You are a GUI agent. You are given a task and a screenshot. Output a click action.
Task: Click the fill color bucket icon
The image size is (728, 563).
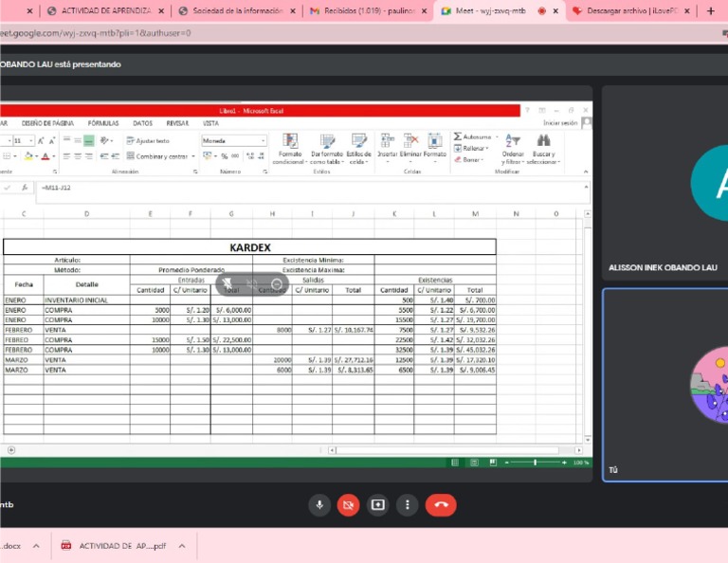click(x=28, y=156)
